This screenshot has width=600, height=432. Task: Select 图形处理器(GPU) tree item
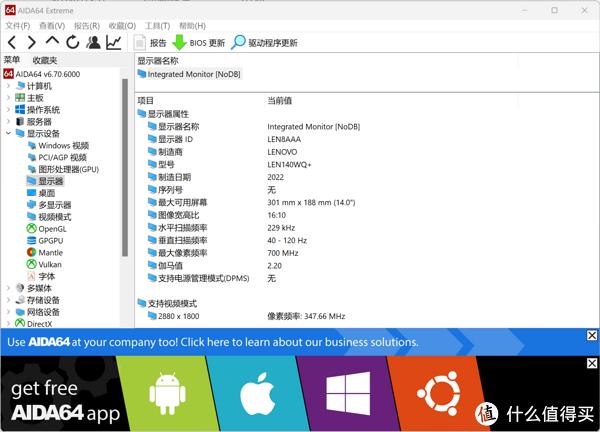point(64,169)
